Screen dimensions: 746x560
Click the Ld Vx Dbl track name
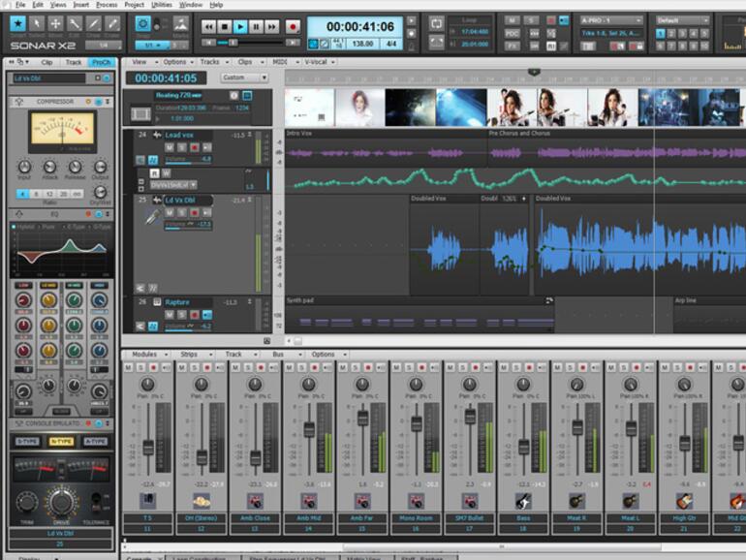pyautogui.click(x=182, y=200)
